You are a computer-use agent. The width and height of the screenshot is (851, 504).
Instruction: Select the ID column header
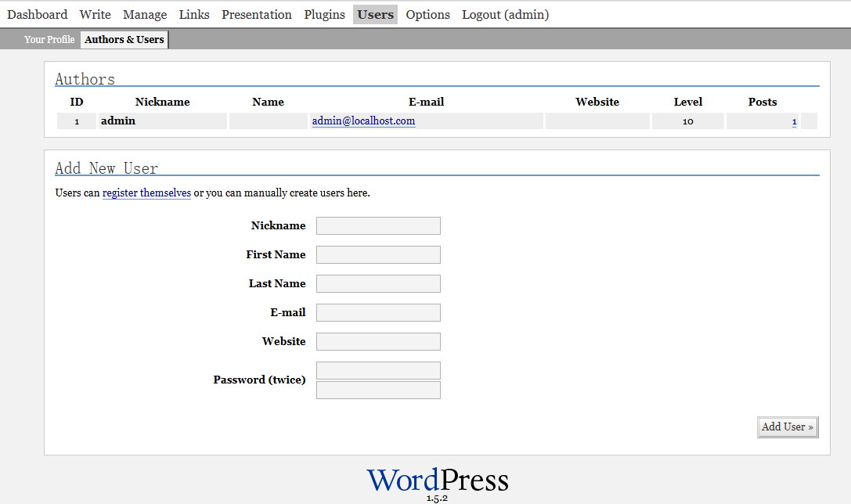(77, 102)
